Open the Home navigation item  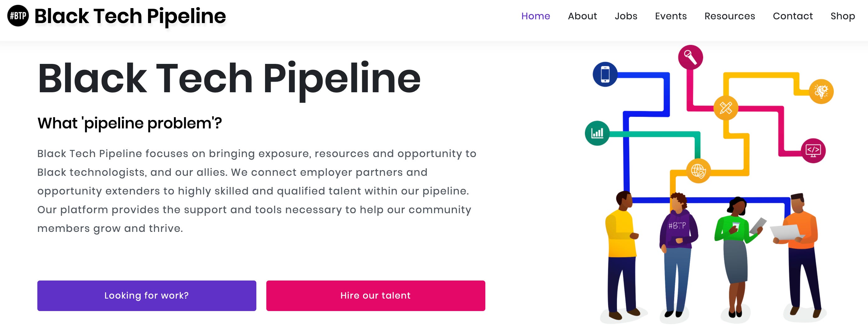(x=535, y=16)
